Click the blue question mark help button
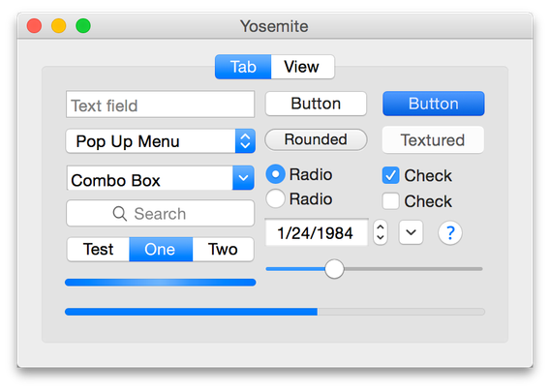 click(x=450, y=232)
